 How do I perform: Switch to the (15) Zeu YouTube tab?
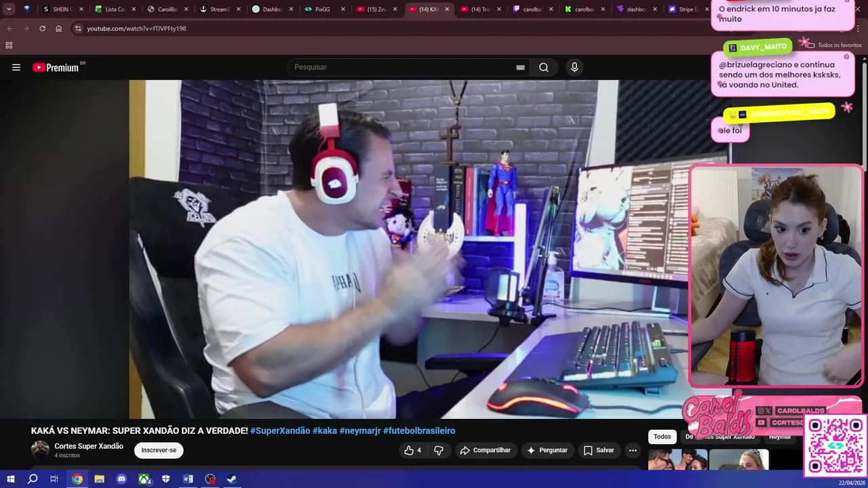click(376, 9)
